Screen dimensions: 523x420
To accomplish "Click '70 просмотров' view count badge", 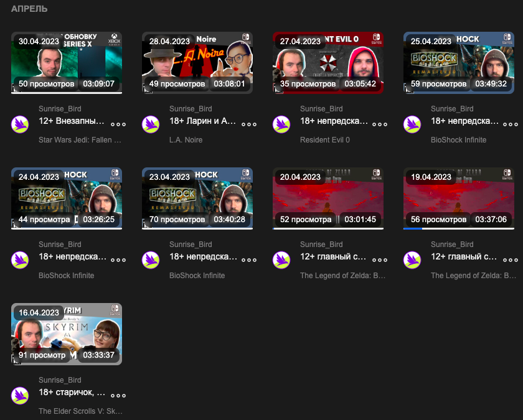I will pos(177,219).
